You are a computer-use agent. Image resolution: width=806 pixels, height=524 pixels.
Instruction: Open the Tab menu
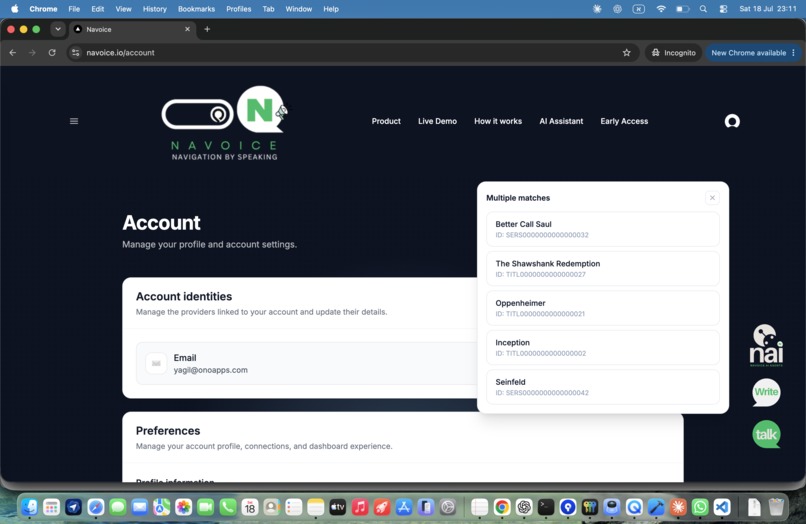(x=268, y=9)
